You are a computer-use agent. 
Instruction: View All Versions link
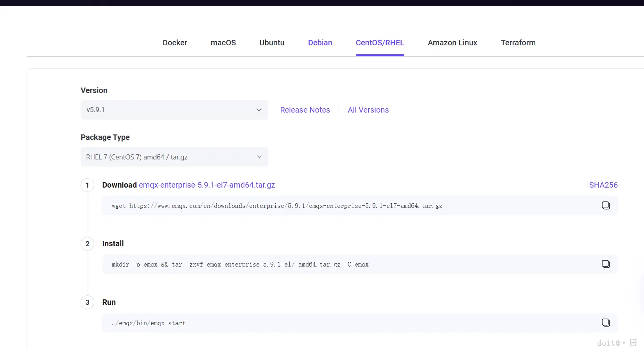click(368, 110)
